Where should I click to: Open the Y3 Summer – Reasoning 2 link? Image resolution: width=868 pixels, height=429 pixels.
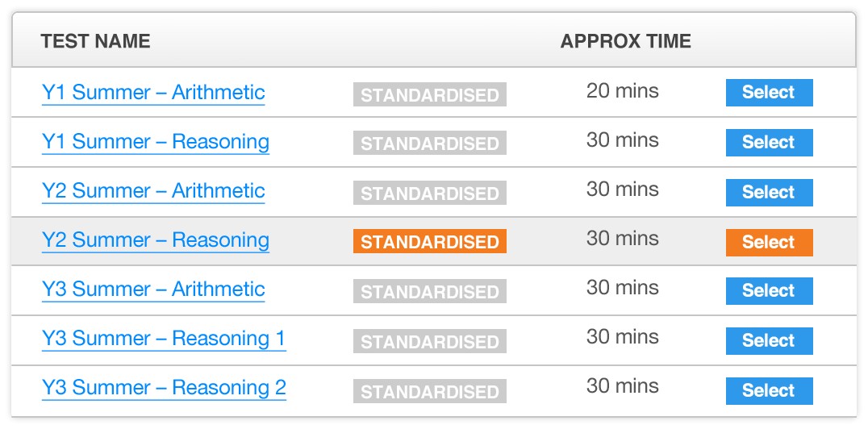pos(164,388)
